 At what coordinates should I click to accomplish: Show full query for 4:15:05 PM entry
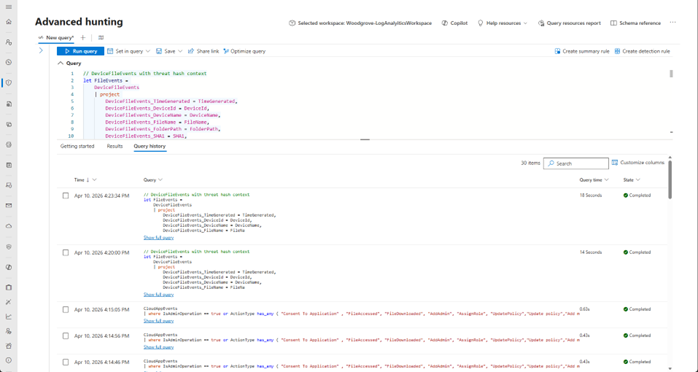coord(158,321)
